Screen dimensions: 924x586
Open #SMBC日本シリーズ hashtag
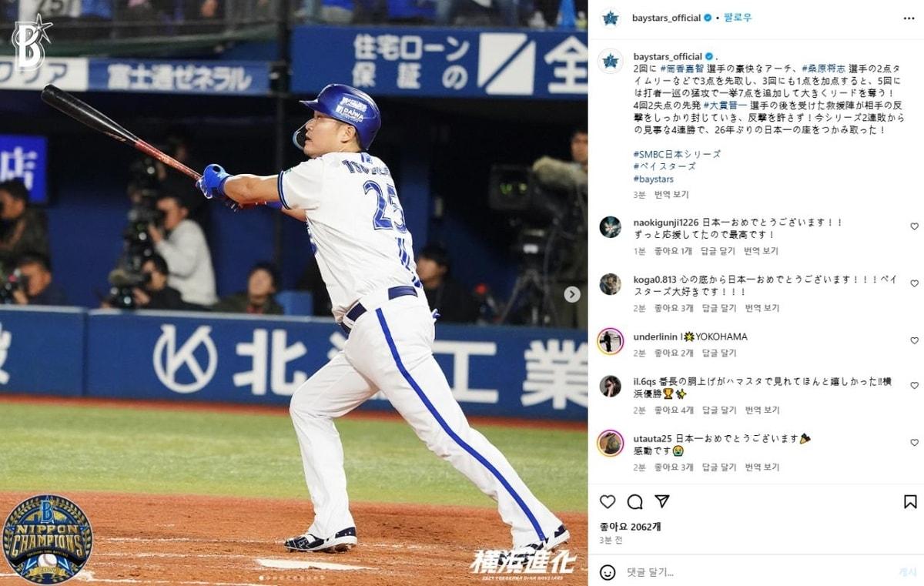click(x=677, y=154)
